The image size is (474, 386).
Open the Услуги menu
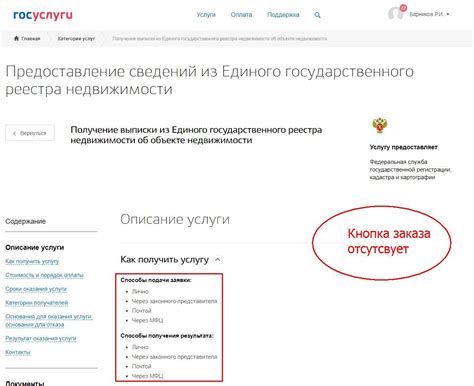[206, 15]
